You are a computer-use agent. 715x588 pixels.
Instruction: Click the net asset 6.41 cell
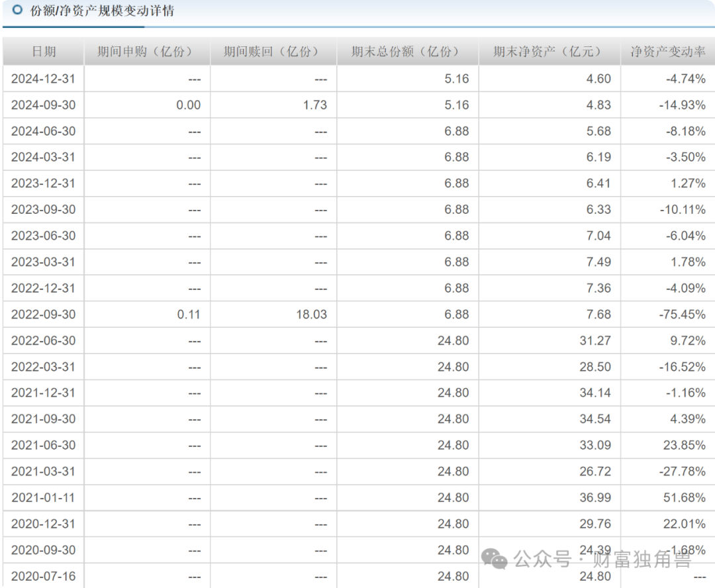click(599, 183)
